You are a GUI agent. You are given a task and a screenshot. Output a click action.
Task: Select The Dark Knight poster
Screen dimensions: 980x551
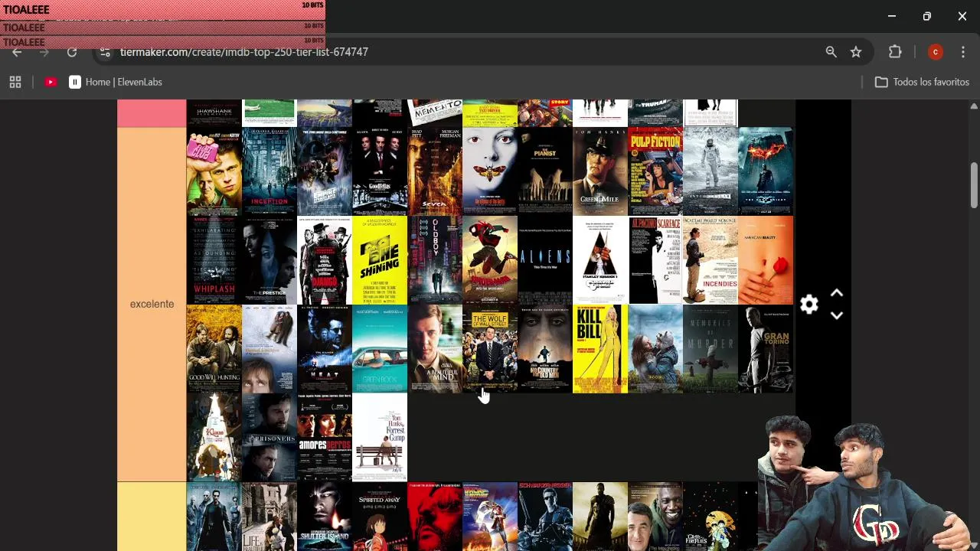pyautogui.click(x=765, y=171)
